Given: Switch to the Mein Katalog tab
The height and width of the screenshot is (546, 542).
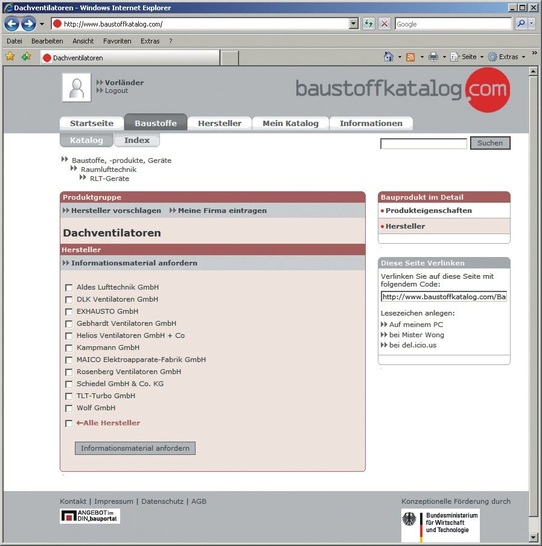Looking at the screenshot, I should coord(290,123).
